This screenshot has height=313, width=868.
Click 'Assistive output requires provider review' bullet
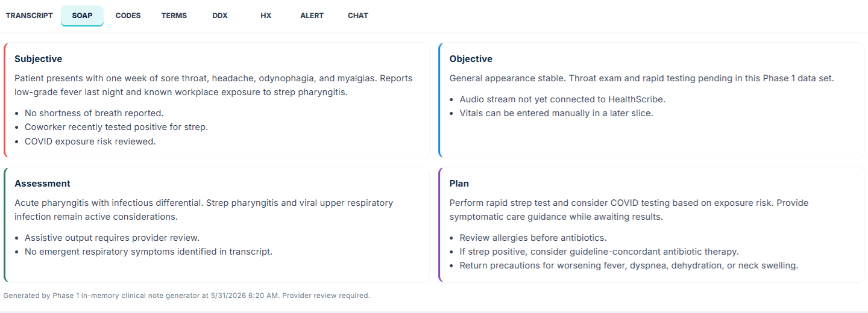[112, 238]
